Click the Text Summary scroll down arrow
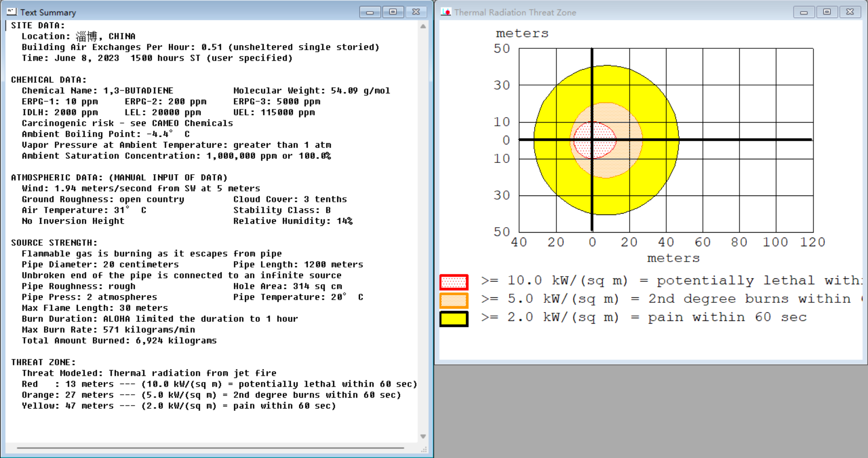The image size is (868, 458). coord(423,436)
